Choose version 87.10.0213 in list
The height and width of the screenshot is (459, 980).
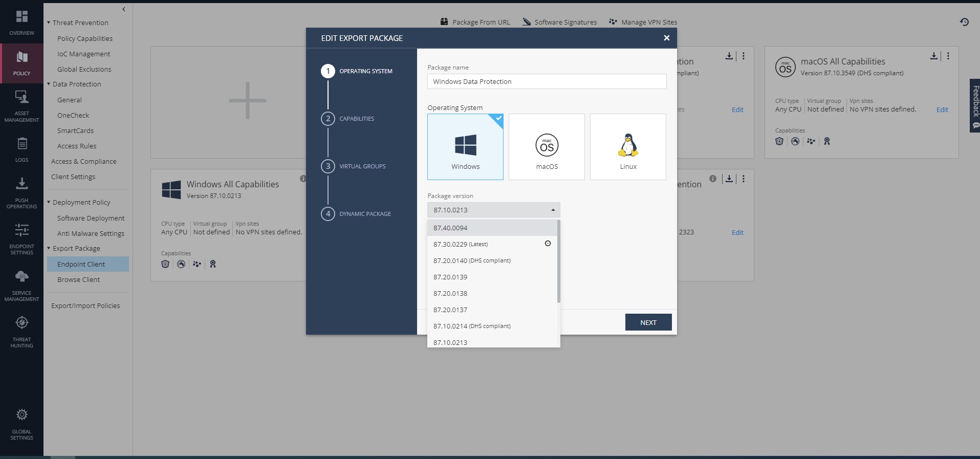pyautogui.click(x=492, y=341)
